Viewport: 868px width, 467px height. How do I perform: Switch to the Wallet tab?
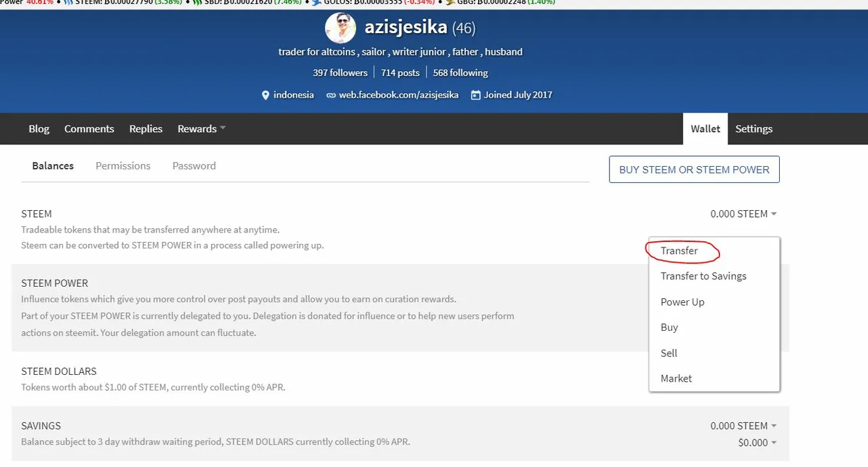point(705,129)
